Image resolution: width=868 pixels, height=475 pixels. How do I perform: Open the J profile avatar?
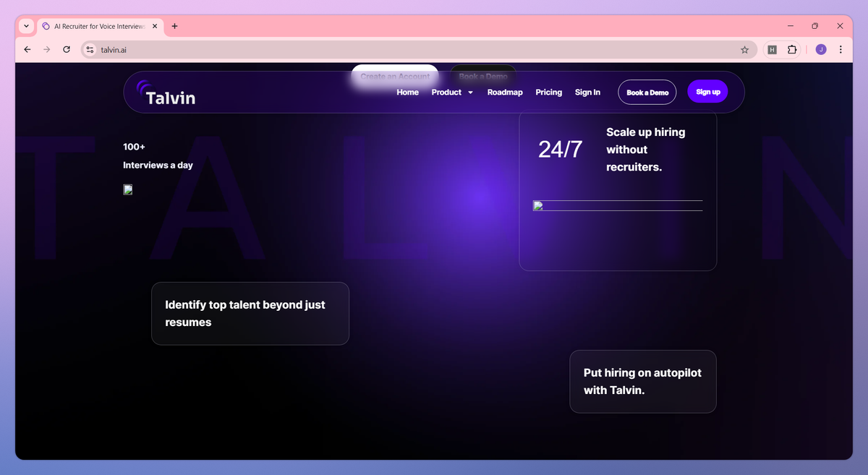tap(821, 50)
